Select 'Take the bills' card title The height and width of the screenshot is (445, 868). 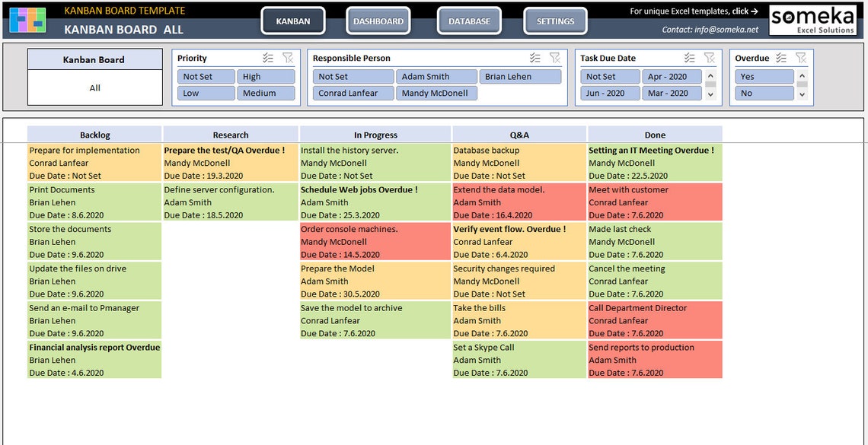[x=480, y=308]
